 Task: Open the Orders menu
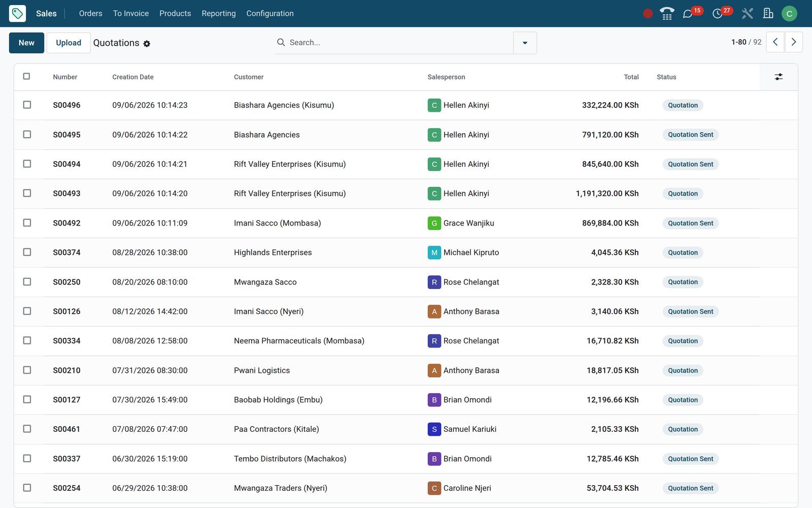(90, 13)
